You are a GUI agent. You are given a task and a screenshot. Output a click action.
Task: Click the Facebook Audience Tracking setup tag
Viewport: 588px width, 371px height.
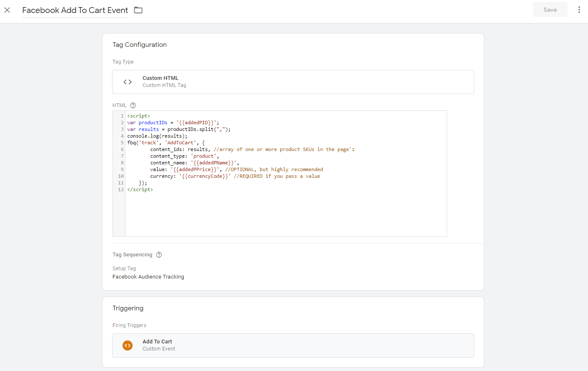(x=148, y=277)
